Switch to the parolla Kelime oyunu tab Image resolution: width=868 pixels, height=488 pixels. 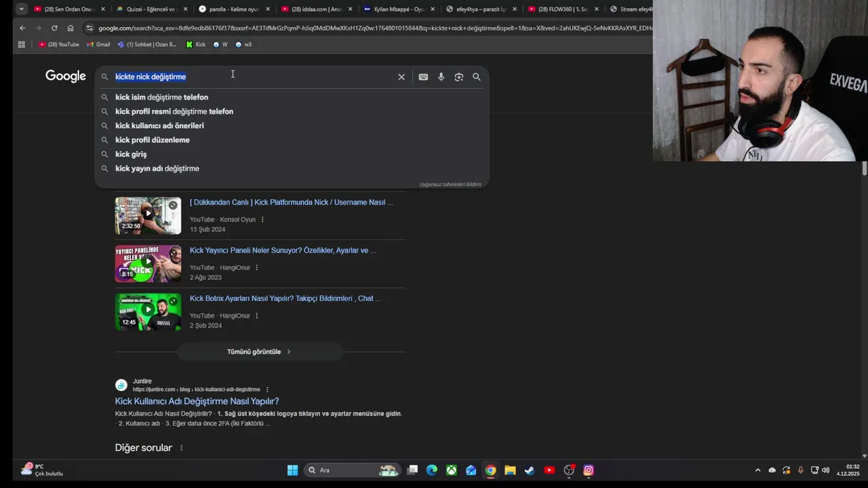point(233,9)
